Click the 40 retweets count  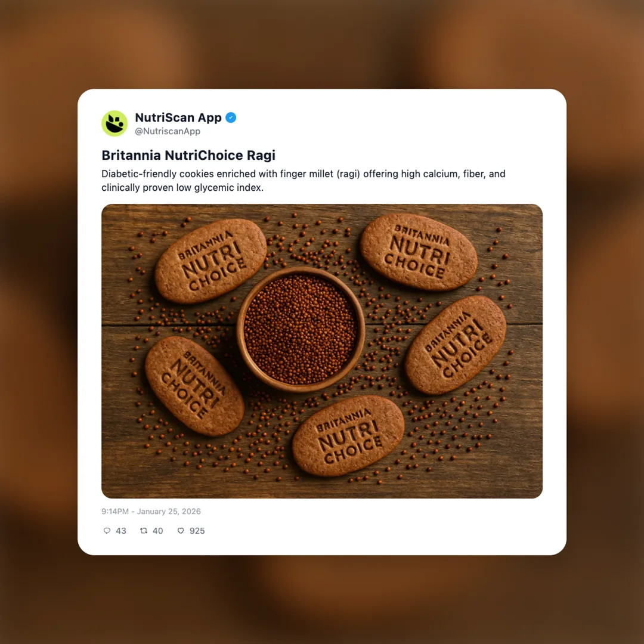point(157,531)
